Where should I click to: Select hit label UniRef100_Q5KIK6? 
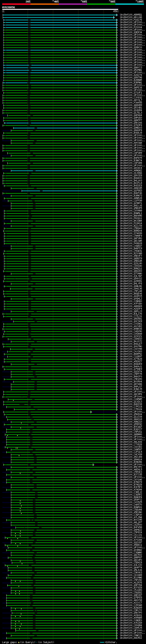[131, 123]
